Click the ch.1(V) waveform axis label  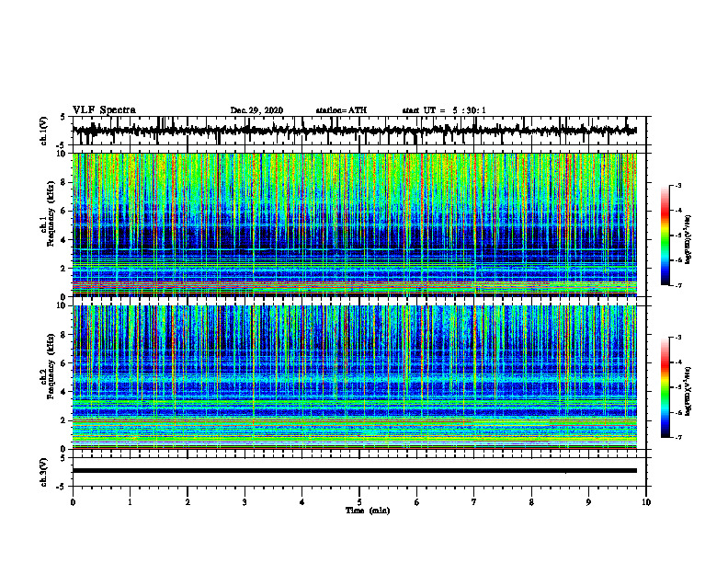click(44, 131)
